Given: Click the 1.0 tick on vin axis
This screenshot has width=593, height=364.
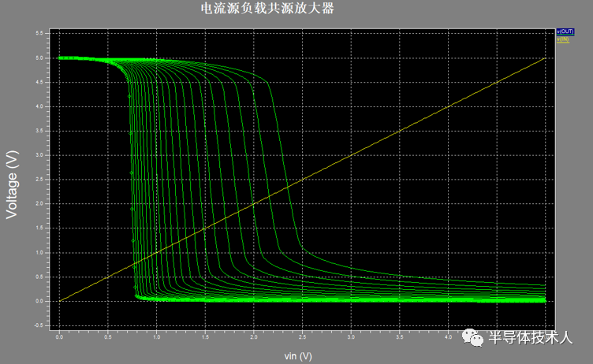Looking at the screenshot, I should click(157, 336).
